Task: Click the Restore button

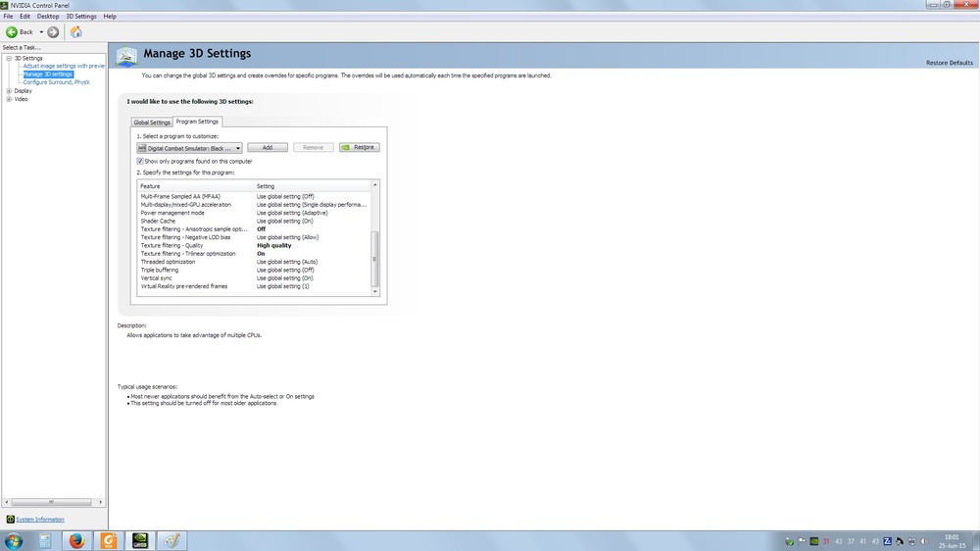Action: [x=360, y=148]
